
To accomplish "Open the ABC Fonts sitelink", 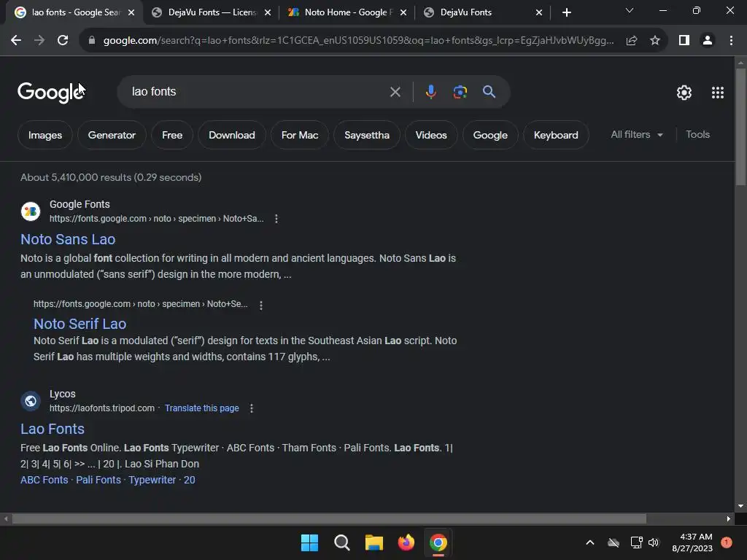I will pos(44,480).
